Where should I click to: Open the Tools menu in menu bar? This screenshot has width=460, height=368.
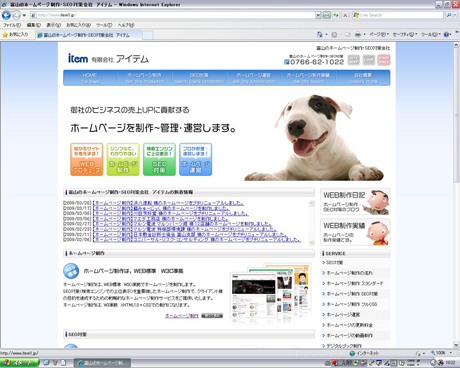coord(104,25)
